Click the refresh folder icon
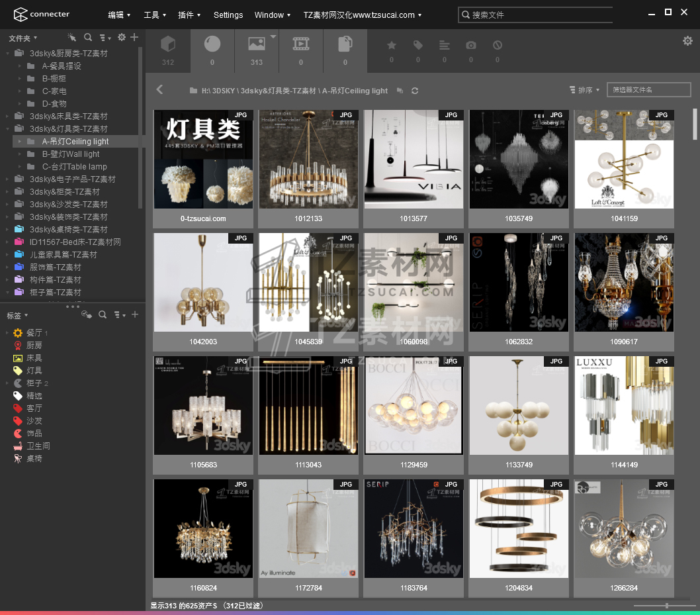The image size is (700, 615). coord(415,91)
